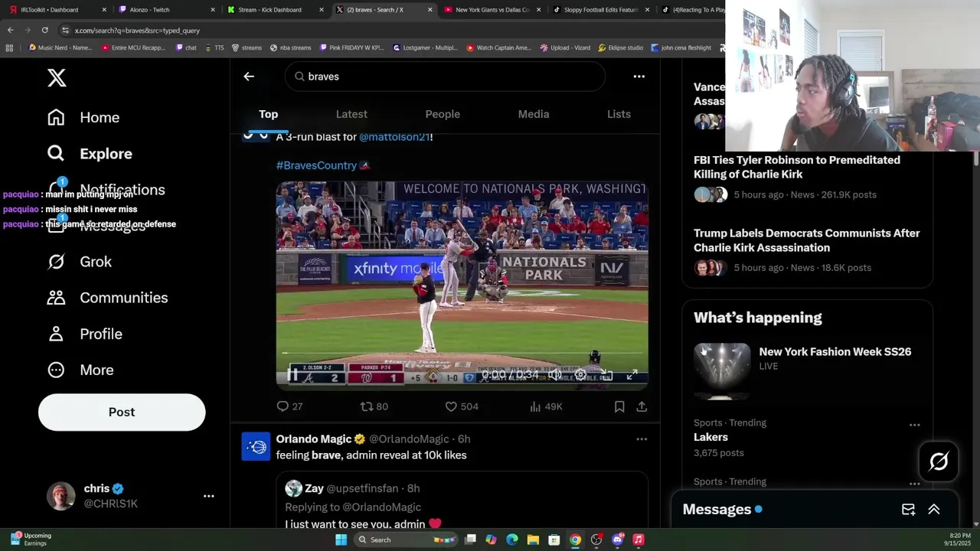Screen dimensions: 980x551
Task: Open the #BravesCountry hashtag
Action: (x=316, y=165)
